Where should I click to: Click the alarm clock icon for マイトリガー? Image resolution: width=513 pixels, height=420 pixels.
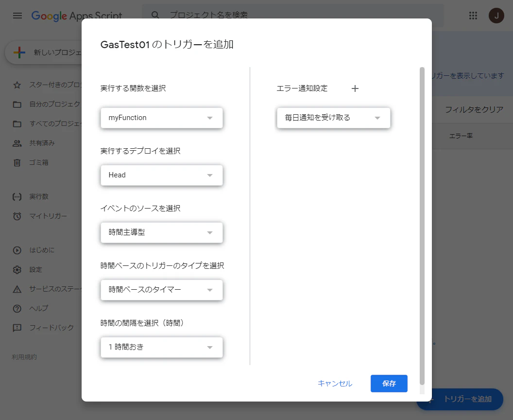[17, 216]
